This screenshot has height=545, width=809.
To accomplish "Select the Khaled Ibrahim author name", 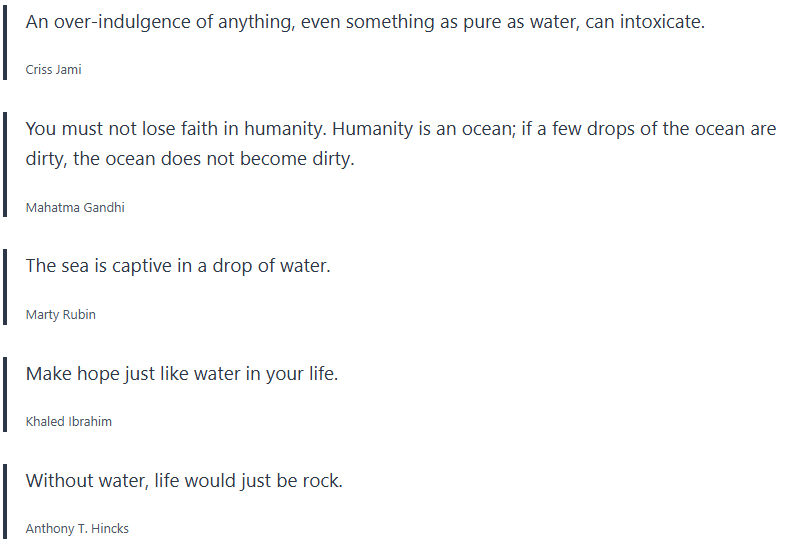I will click(68, 422).
